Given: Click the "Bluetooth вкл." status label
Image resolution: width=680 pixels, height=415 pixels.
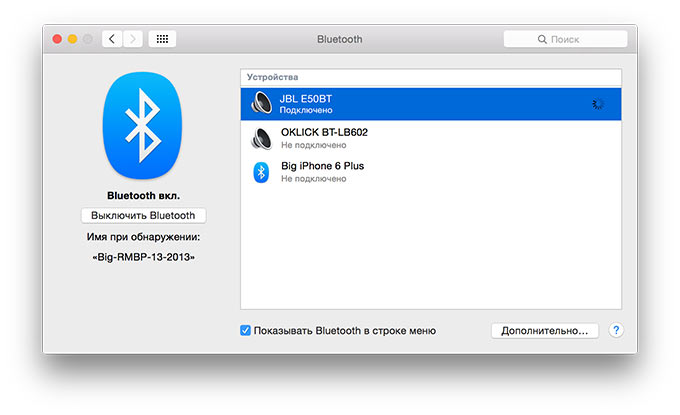Looking at the screenshot, I should (x=144, y=196).
